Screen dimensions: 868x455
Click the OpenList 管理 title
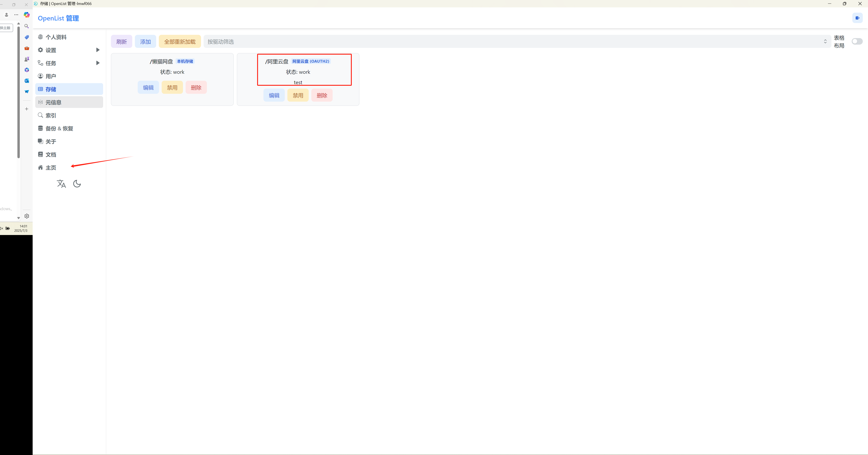pyautogui.click(x=58, y=18)
